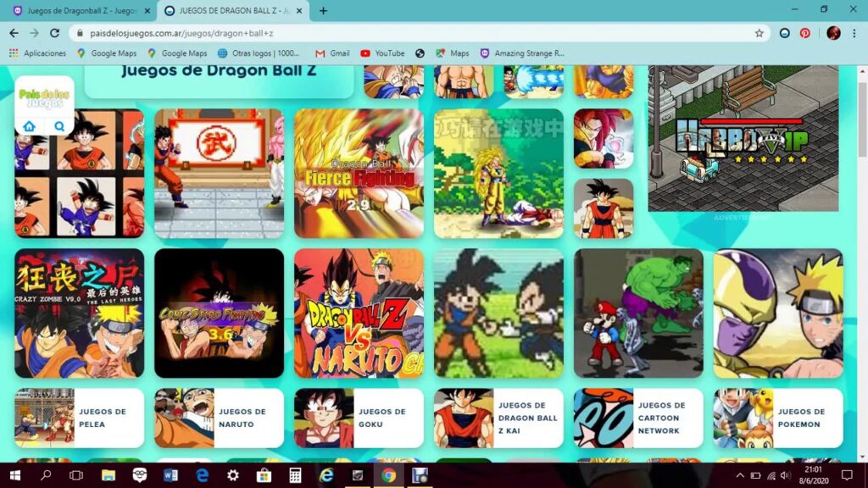Click the Chrome menu three-dots icon
868x488 pixels.
pos(854,33)
